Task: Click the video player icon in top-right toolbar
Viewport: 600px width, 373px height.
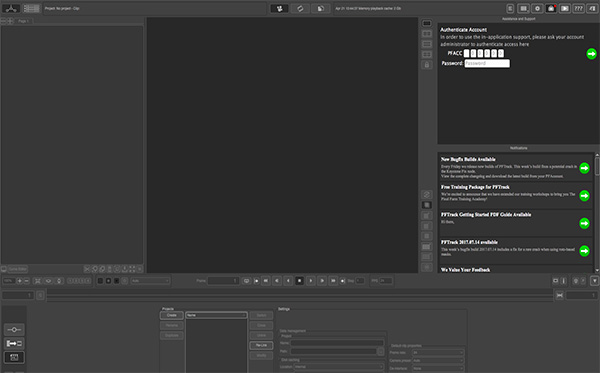Action: (x=564, y=8)
